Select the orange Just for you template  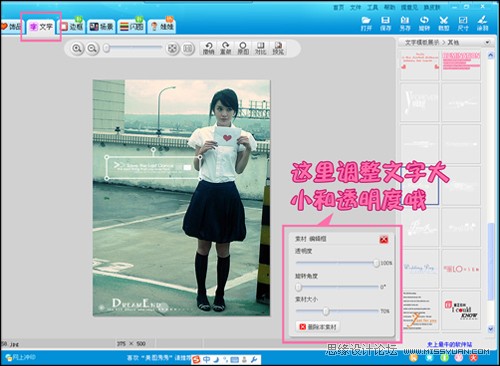point(420,310)
